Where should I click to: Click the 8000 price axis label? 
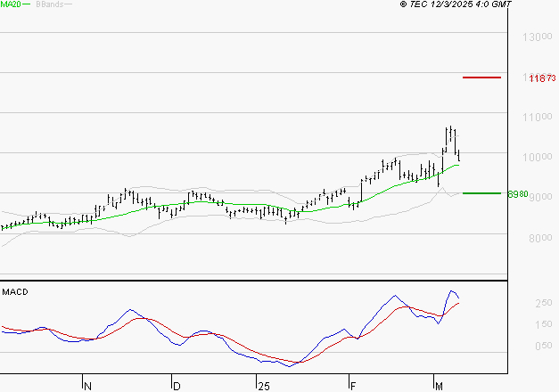pyautogui.click(x=540, y=238)
